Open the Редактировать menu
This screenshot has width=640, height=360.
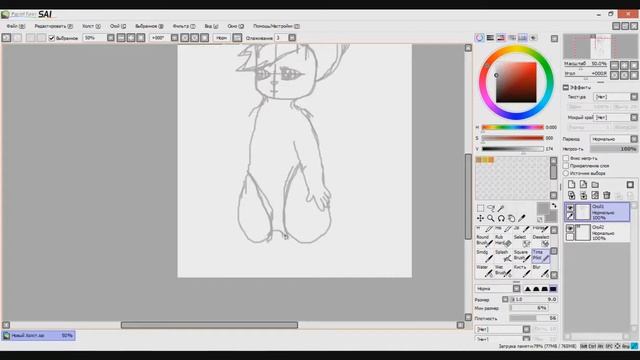click(53, 26)
